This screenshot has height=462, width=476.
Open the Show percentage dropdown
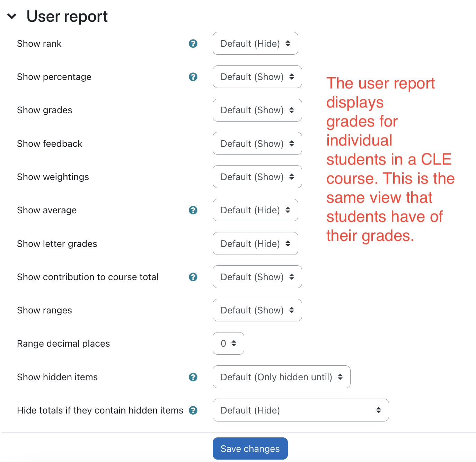(257, 77)
